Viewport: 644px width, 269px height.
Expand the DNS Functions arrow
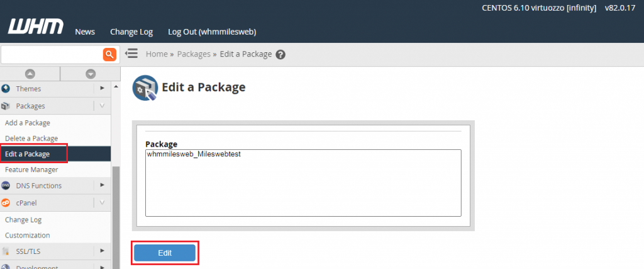click(103, 185)
